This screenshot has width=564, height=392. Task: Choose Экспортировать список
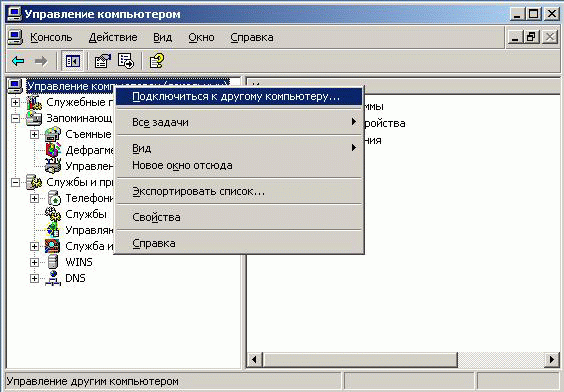239,191
